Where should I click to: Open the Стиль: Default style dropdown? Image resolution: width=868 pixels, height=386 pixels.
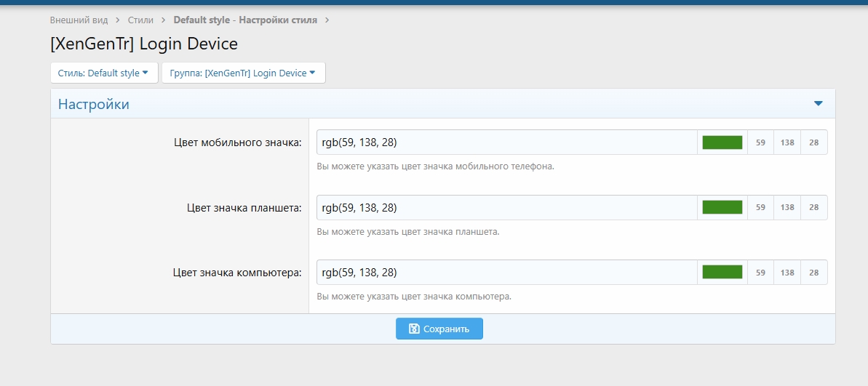point(103,73)
